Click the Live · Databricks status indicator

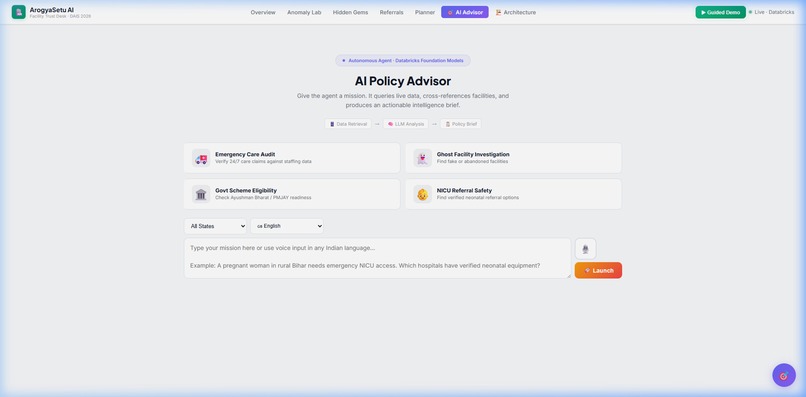click(771, 12)
